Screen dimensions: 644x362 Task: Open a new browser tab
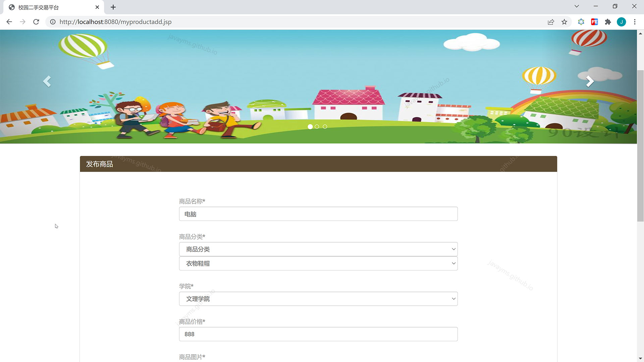point(113,7)
